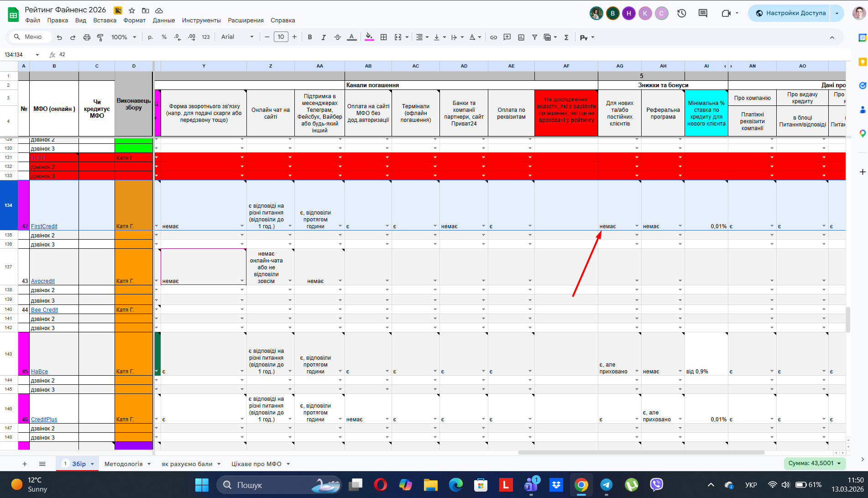This screenshot has height=498, width=868.
Task: Open the comments history icon
Action: (x=703, y=13)
